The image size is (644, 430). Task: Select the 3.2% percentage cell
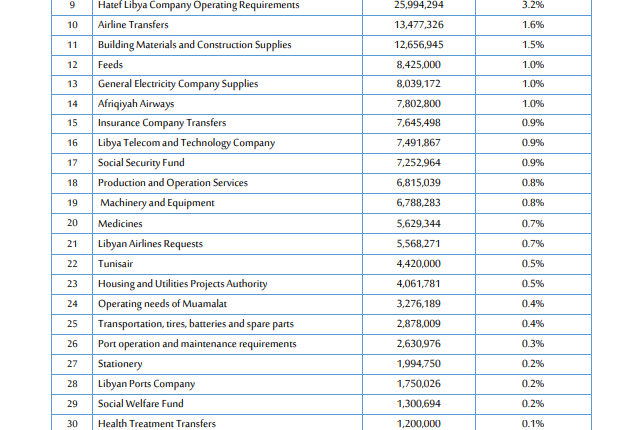point(533,5)
